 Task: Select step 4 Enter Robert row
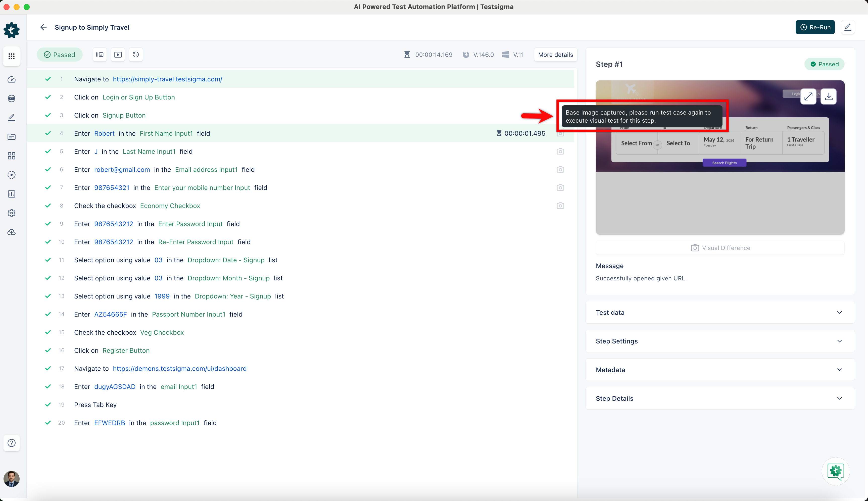tap(301, 133)
